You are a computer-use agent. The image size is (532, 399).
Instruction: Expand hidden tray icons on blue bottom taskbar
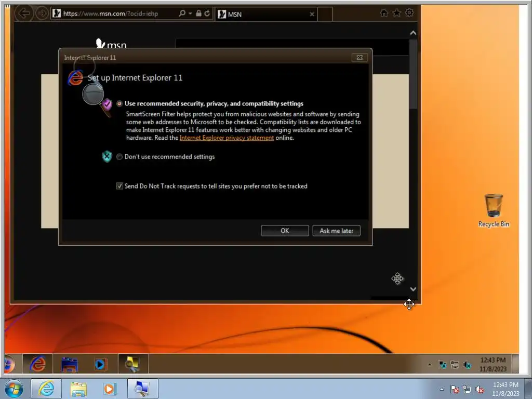pos(442,390)
